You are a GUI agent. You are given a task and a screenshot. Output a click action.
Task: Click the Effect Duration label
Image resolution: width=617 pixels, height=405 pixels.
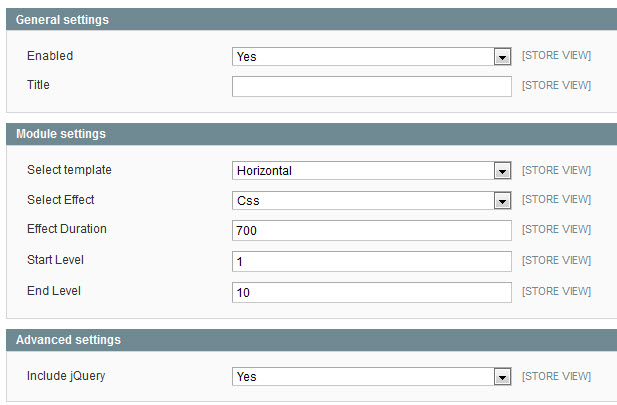67,229
